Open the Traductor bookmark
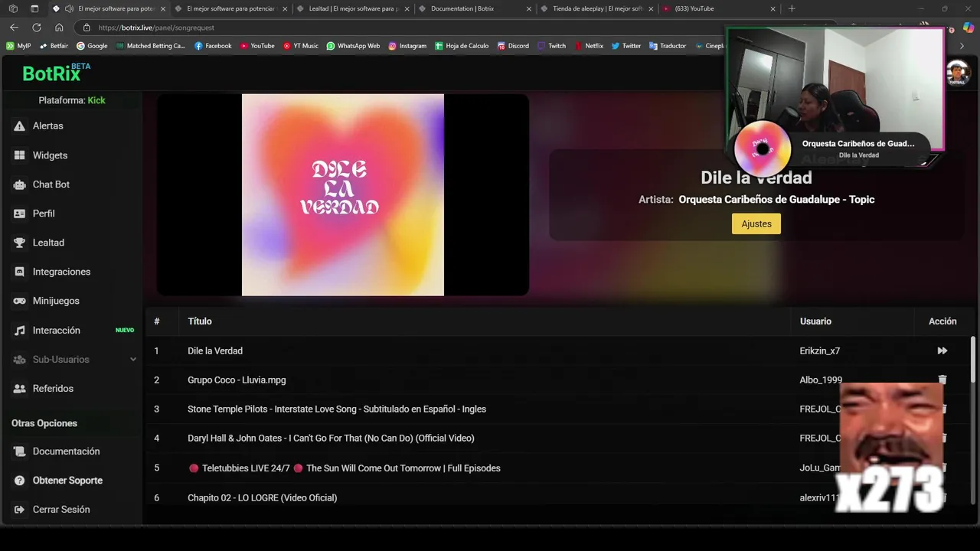Image resolution: width=980 pixels, height=551 pixels. (668, 46)
